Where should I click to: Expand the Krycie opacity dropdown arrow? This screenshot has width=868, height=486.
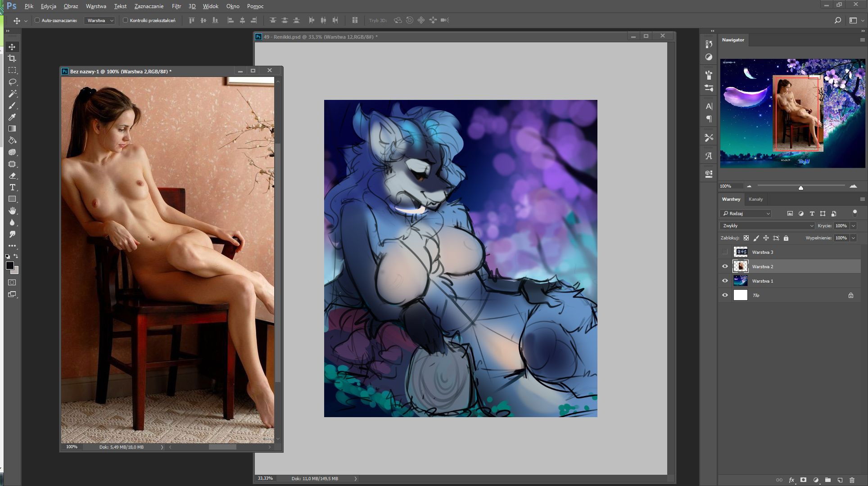click(853, 225)
